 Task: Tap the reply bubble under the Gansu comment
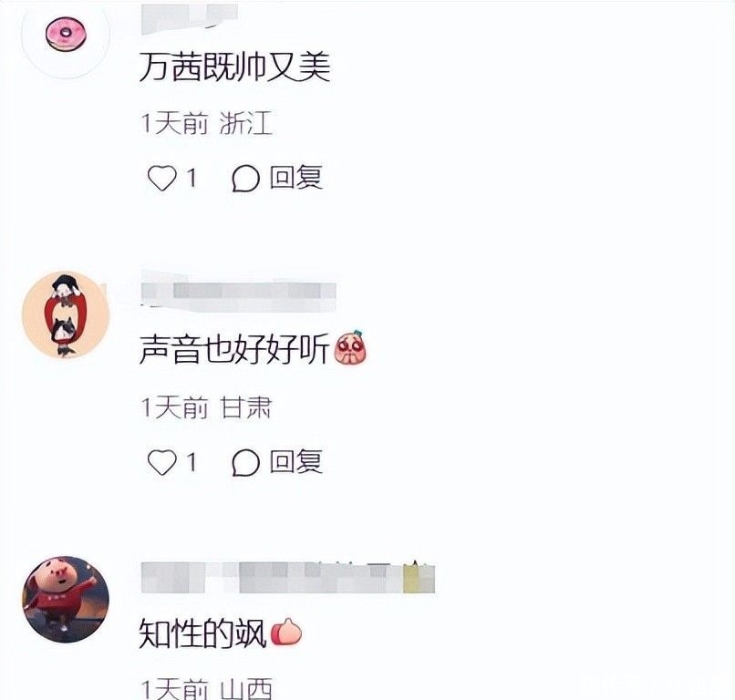245,462
